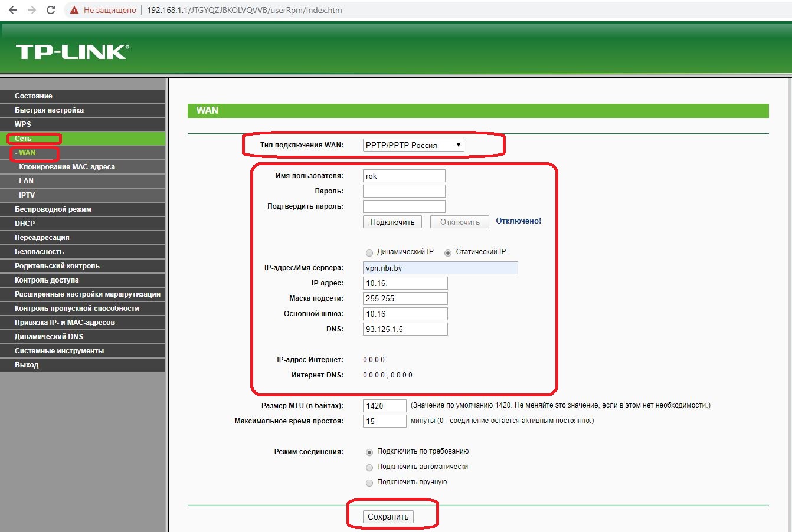
Task: Click the IP-адрес/Имя сервера field
Action: click(440, 268)
